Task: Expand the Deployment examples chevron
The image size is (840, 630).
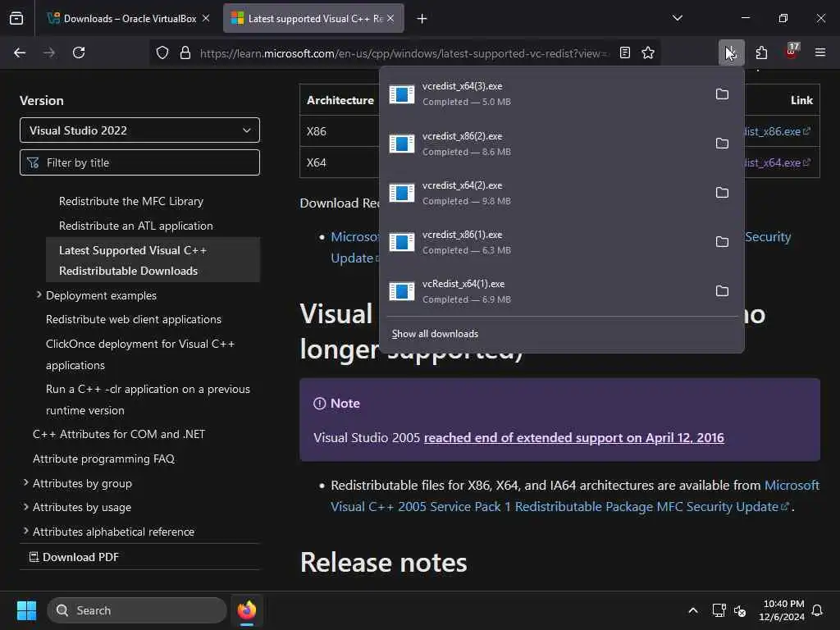Action: (39, 294)
